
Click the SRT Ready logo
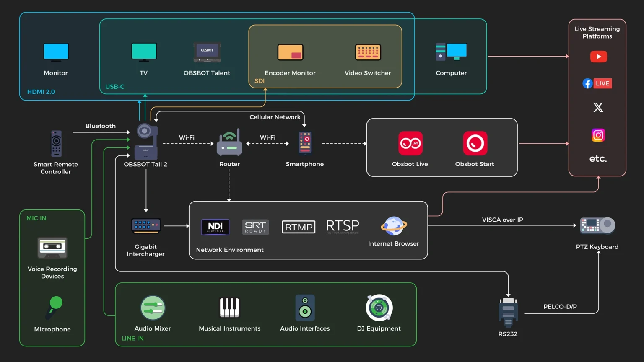256,227
